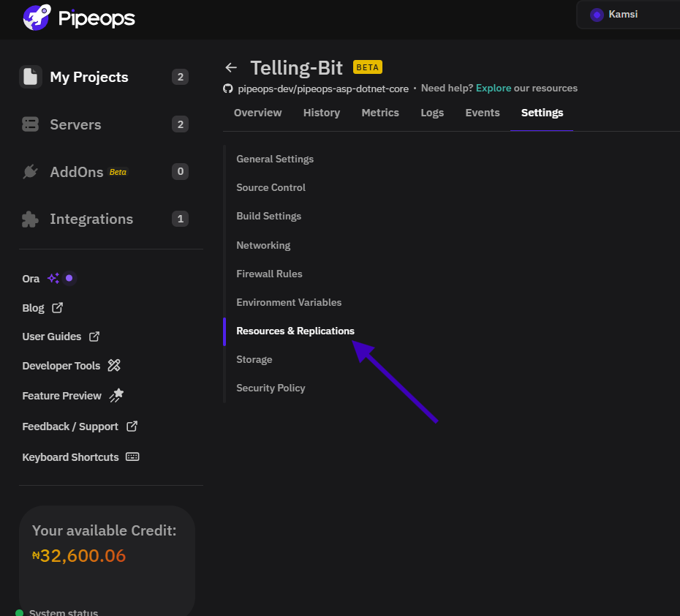Open the Kamsi workspace selector
Screen dimensions: 680x616
[x=628, y=15]
